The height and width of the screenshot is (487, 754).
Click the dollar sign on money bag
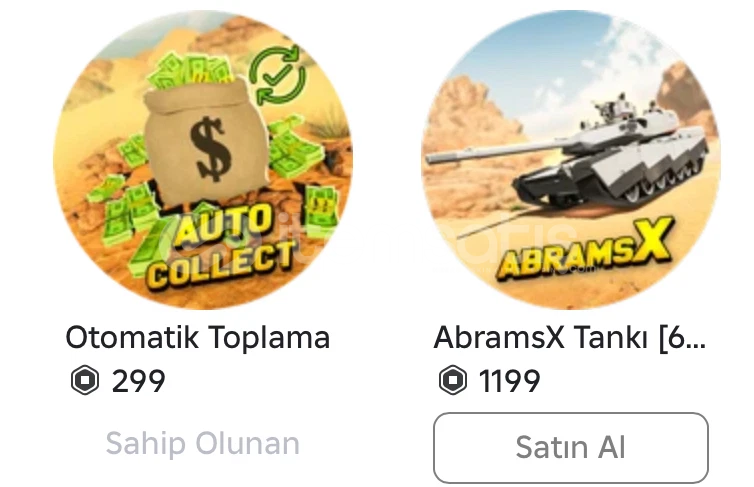(x=210, y=149)
